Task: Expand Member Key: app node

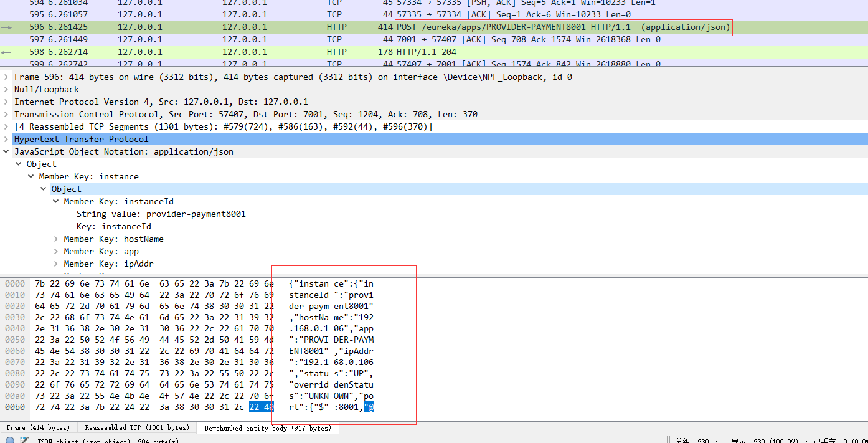Action: 56,251
